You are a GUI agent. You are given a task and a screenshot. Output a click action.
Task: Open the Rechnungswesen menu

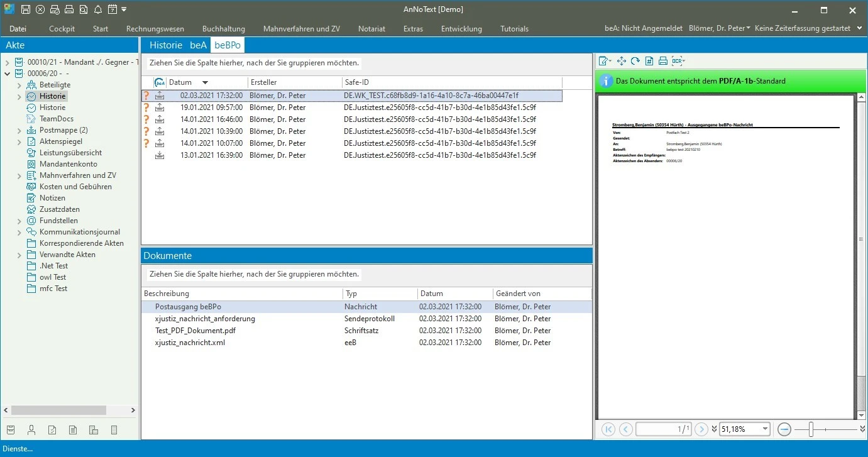tap(155, 29)
